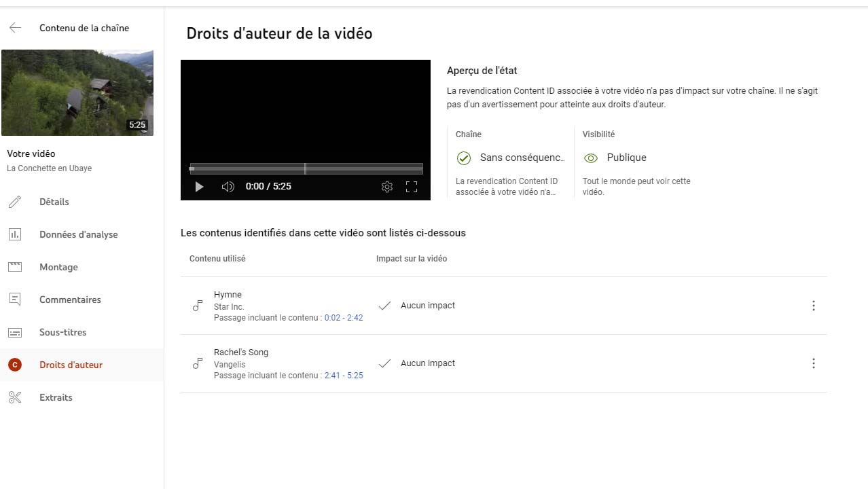The height and width of the screenshot is (489, 868).
Task: Open the three-dot menu for Hymne
Action: pos(814,306)
